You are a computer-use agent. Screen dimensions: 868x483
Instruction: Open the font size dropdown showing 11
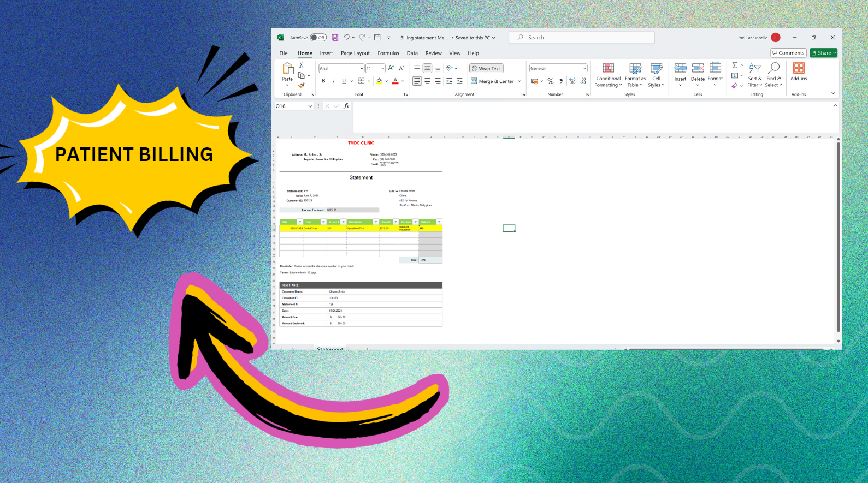382,68
